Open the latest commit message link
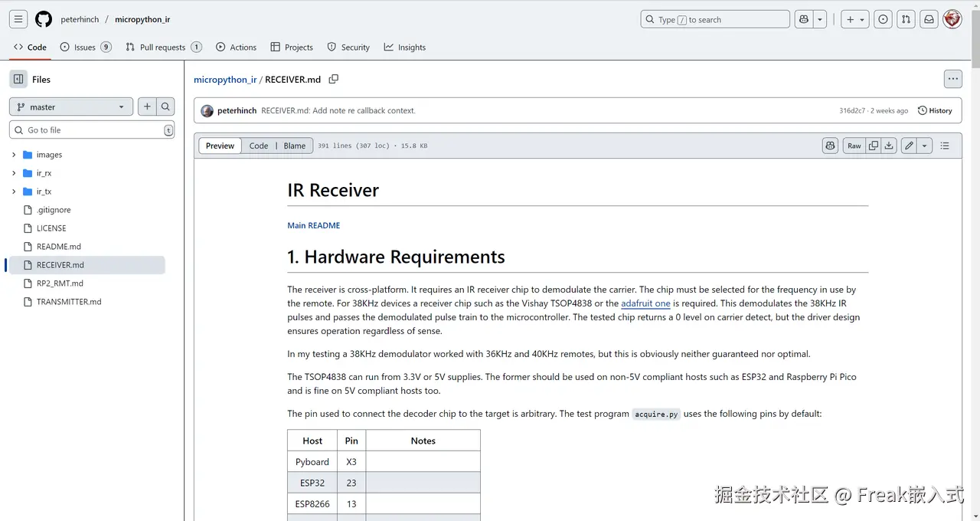This screenshot has height=521, width=980. click(x=338, y=110)
